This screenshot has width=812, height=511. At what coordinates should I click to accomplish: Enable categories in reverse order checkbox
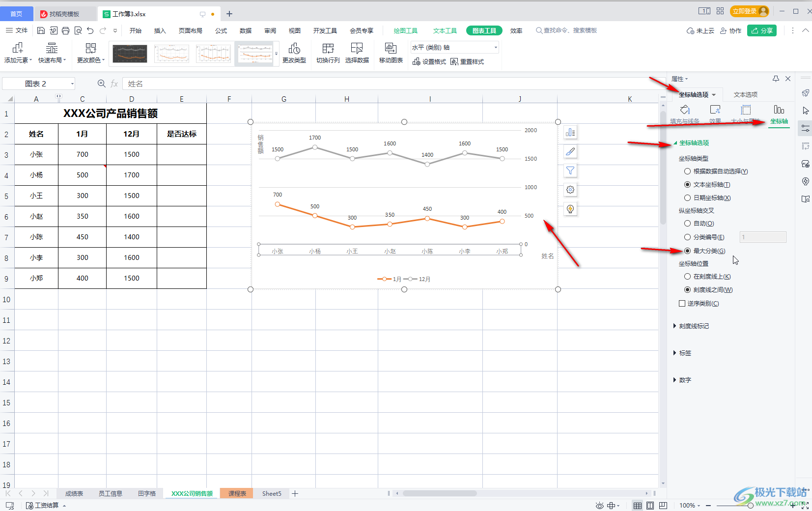682,304
